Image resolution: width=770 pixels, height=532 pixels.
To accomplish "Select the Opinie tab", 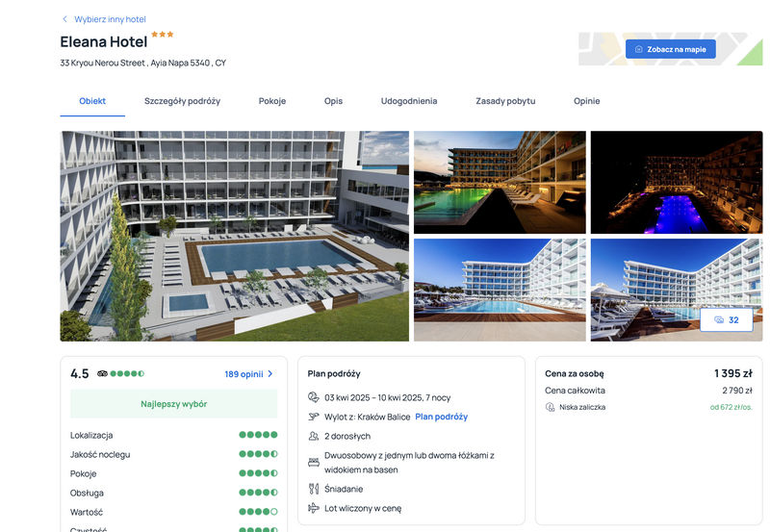I will [587, 101].
